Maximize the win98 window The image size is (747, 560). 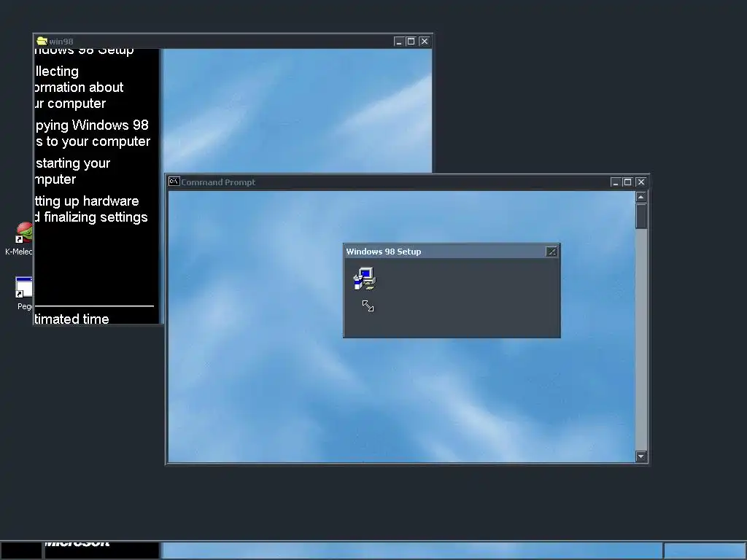click(x=411, y=42)
